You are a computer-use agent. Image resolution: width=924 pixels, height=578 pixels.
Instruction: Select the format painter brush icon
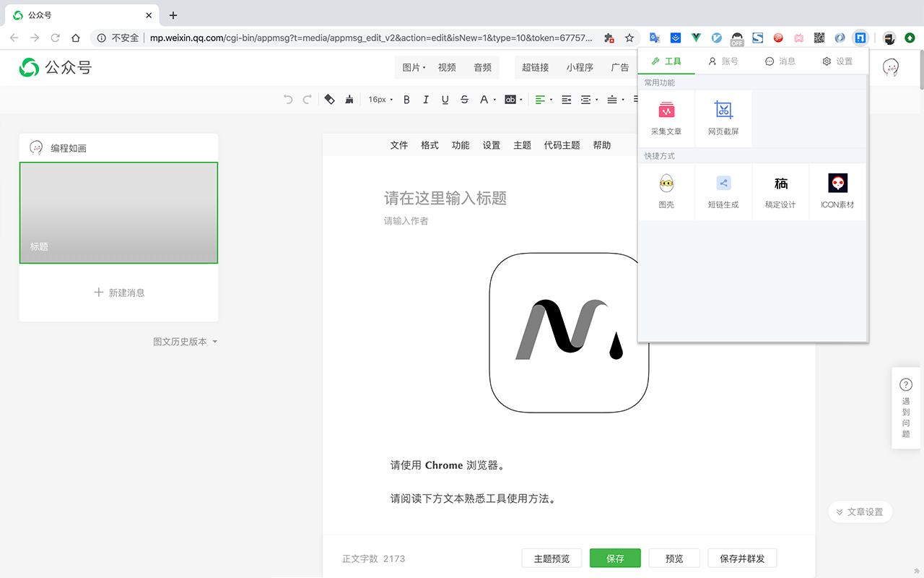[x=349, y=99]
